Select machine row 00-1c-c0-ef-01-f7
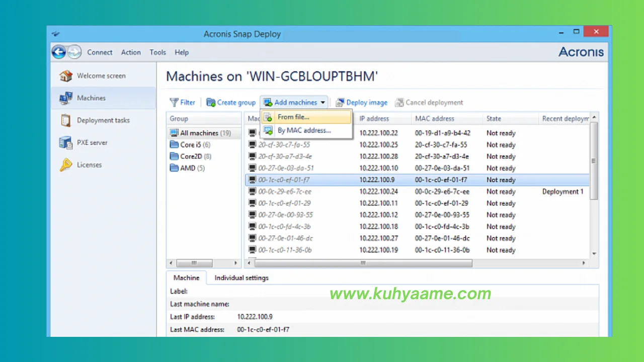 point(417,180)
